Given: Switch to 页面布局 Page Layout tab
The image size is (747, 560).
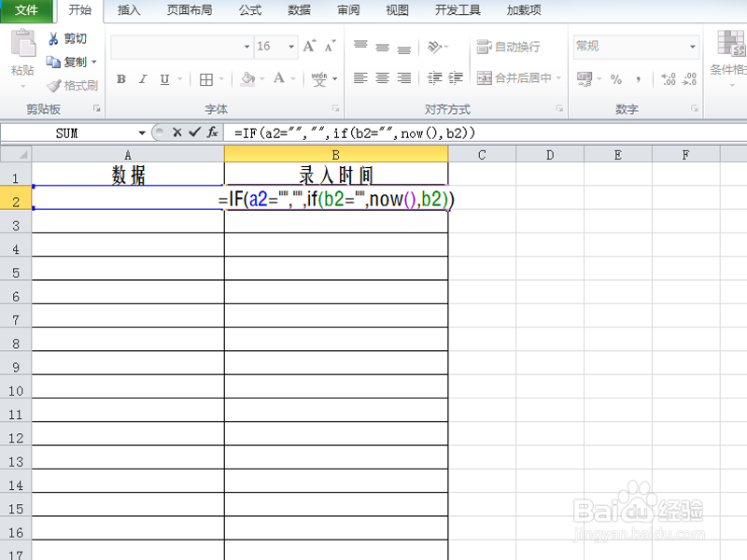Looking at the screenshot, I should (190, 10).
